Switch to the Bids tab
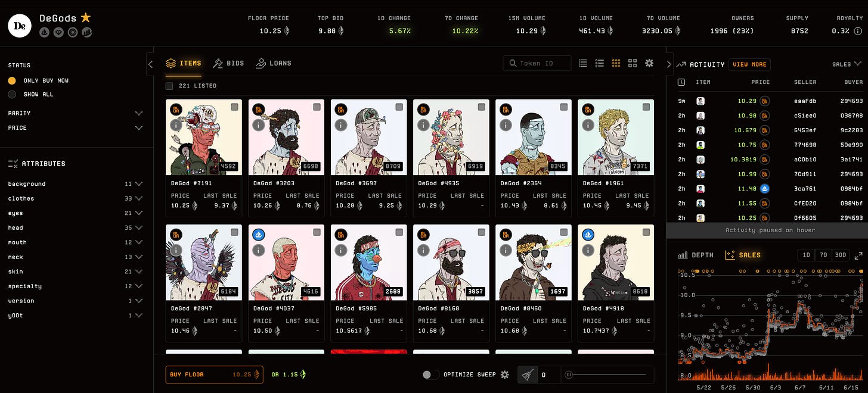 [x=228, y=63]
